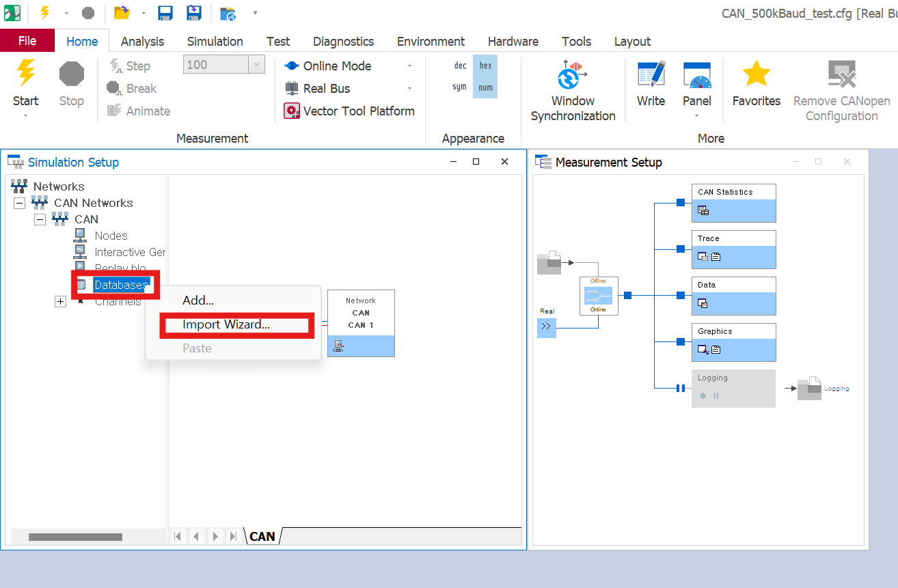Click the Step measurement icon

(x=115, y=66)
